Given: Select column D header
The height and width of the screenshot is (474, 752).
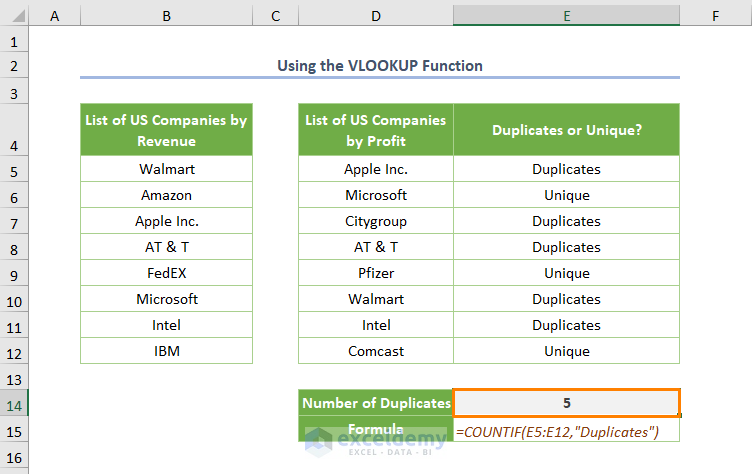Looking at the screenshot, I should click(x=376, y=16).
